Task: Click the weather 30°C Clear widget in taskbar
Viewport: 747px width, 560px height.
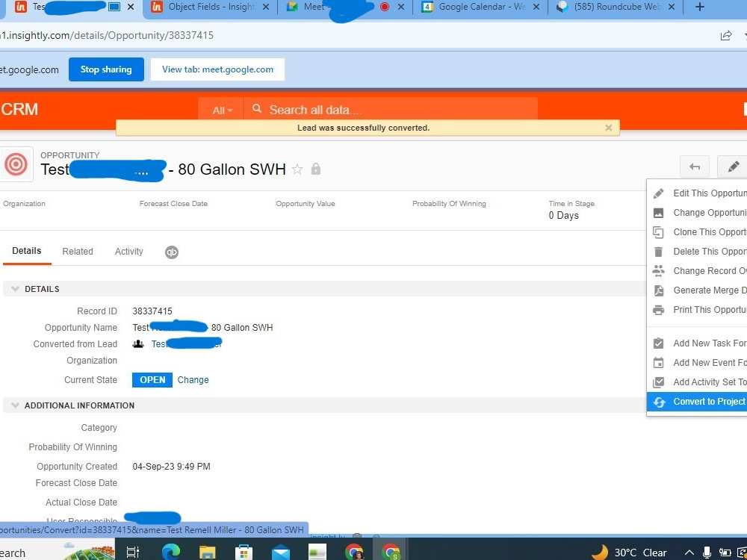Action: pos(629,553)
